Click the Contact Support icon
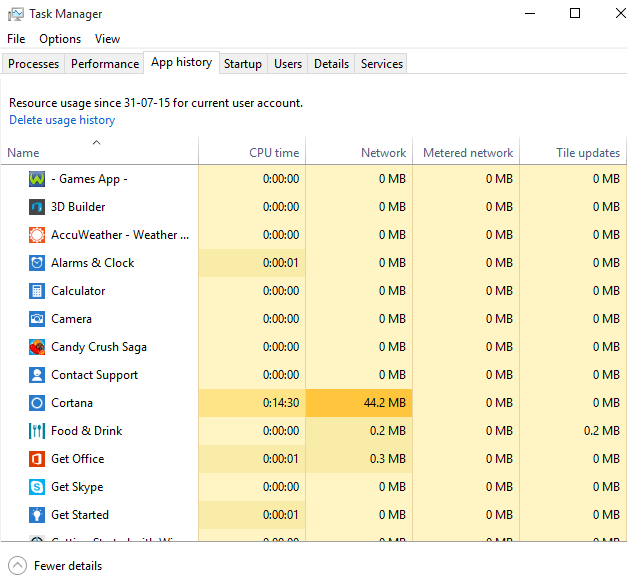627x585 pixels. (37, 375)
